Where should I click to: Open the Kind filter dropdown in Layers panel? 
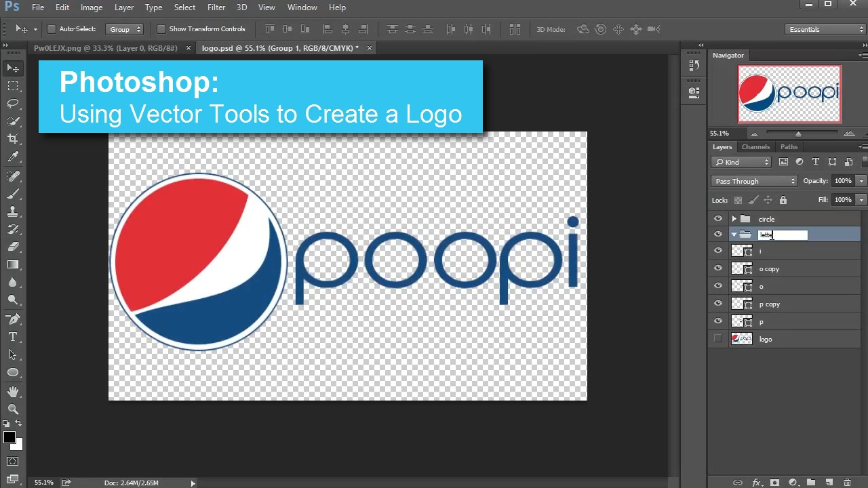(x=741, y=162)
